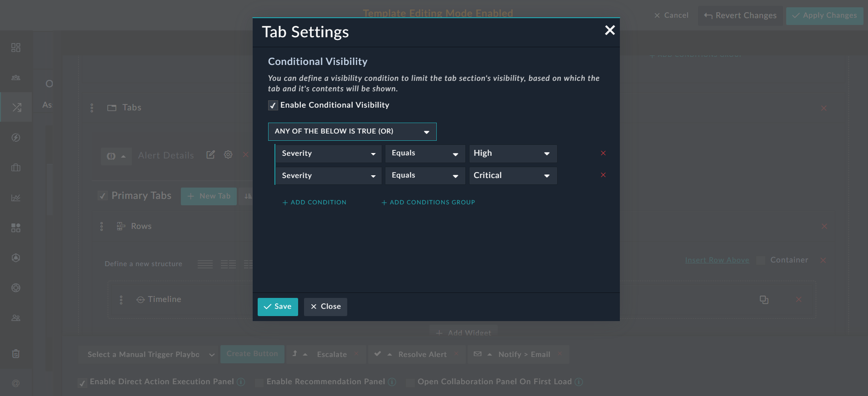
Task: Click the copy icon on Timeline row
Action: pyautogui.click(x=764, y=300)
